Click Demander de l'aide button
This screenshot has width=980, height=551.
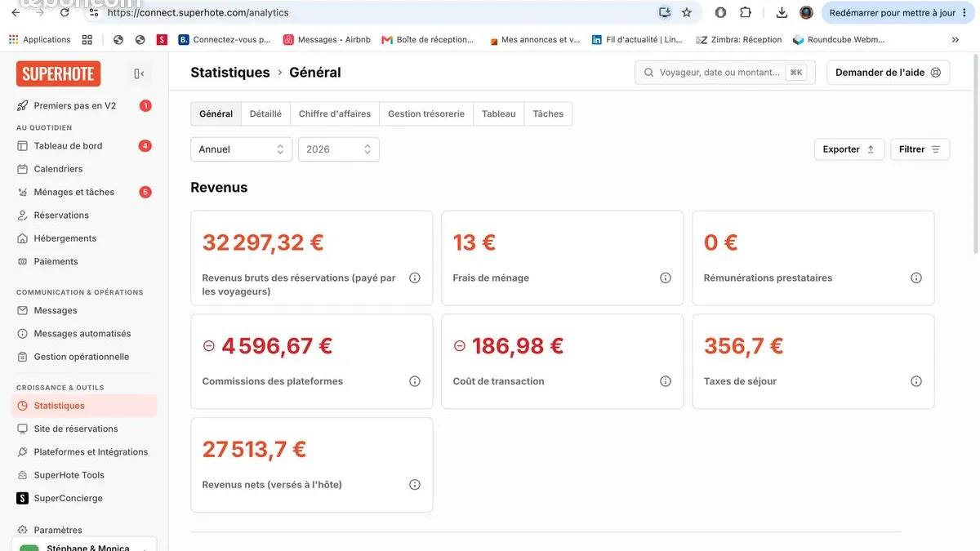[x=888, y=73]
